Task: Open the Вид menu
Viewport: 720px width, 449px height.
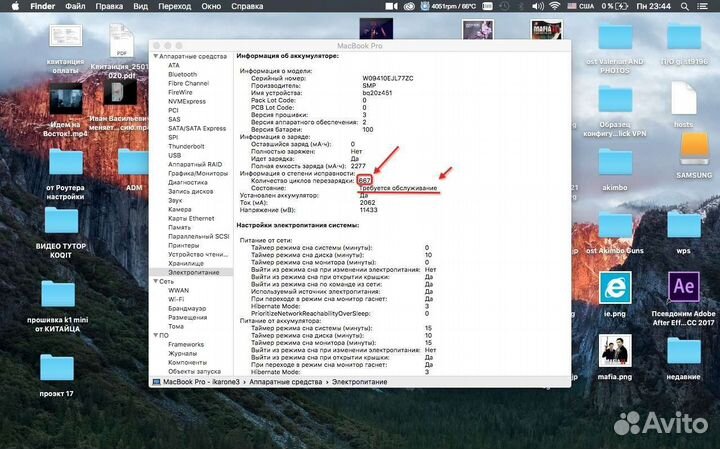Action: pos(141,6)
